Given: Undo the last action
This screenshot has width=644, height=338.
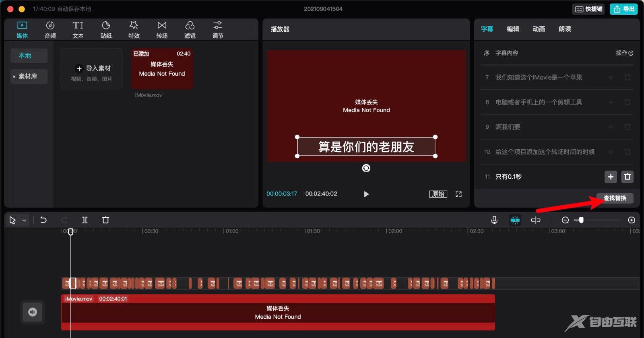Looking at the screenshot, I should [43, 220].
